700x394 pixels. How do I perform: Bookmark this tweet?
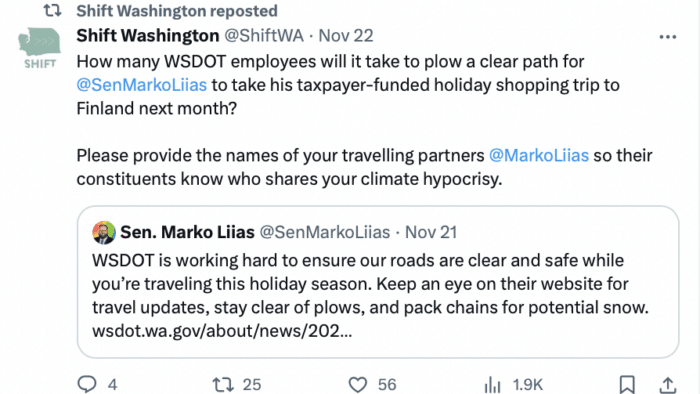click(627, 384)
